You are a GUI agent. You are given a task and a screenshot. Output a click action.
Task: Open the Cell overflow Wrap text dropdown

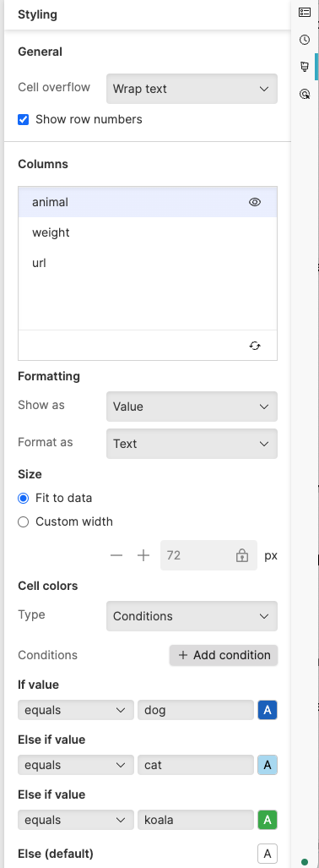(192, 89)
